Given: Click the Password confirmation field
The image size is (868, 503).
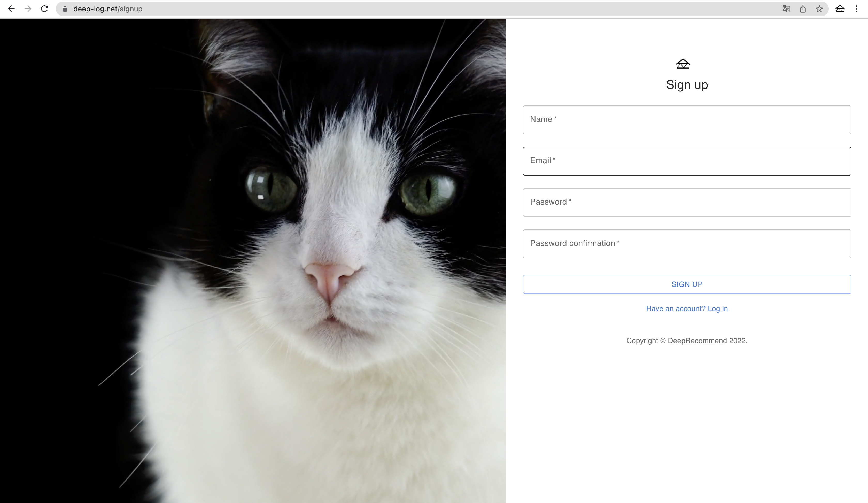Looking at the screenshot, I should pyautogui.click(x=687, y=244).
